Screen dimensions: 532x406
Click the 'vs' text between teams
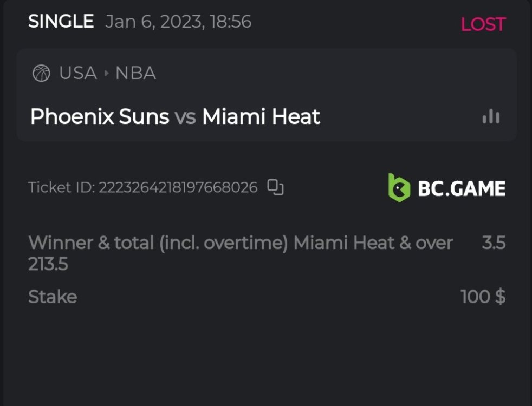(185, 117)
